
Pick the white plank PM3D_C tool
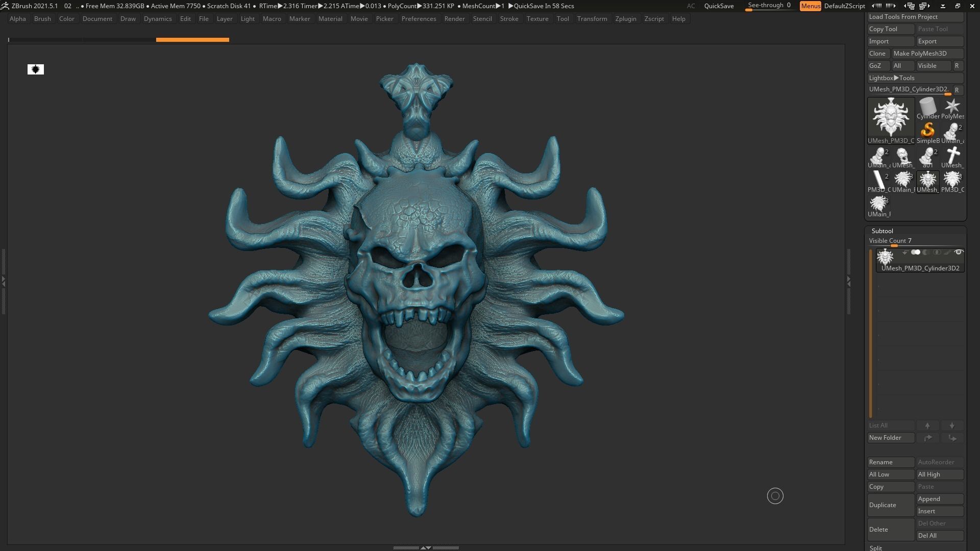(x=879, y=182)
